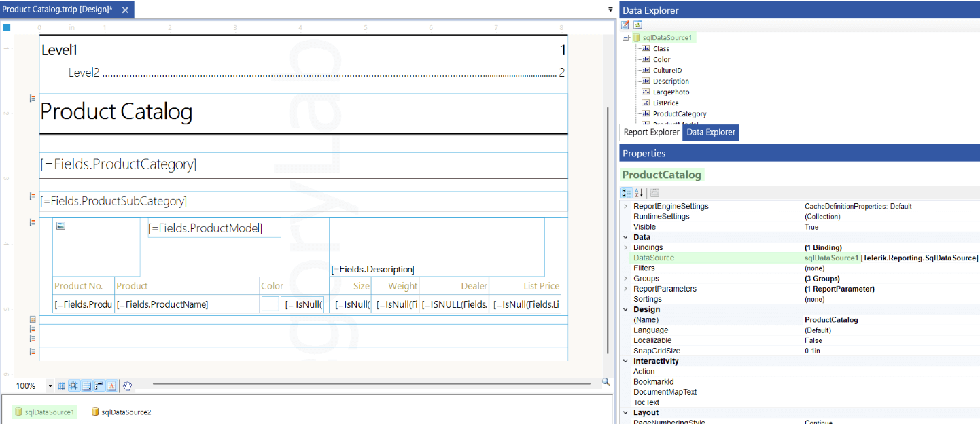Click the zoom magnifier icon near the scrollbar

[606, 382]
